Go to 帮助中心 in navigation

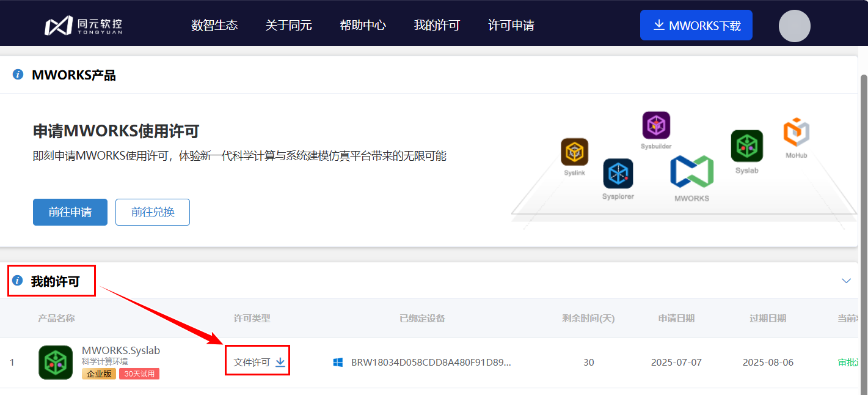tap(363, 26)
